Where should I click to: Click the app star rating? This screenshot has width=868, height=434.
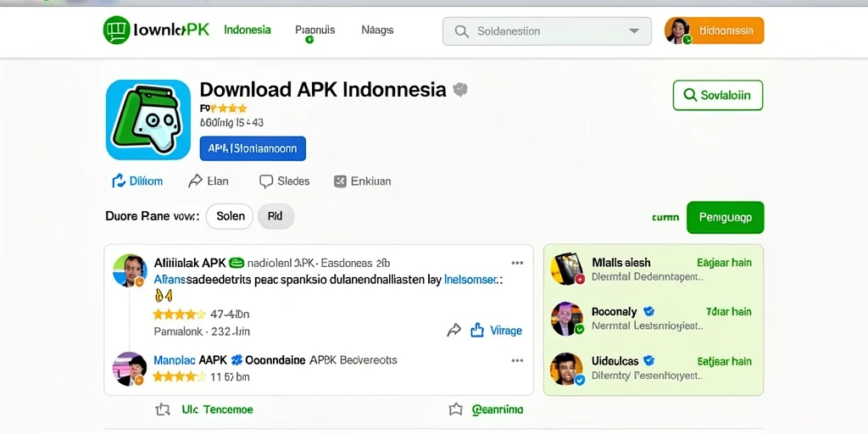click(227, 108)
